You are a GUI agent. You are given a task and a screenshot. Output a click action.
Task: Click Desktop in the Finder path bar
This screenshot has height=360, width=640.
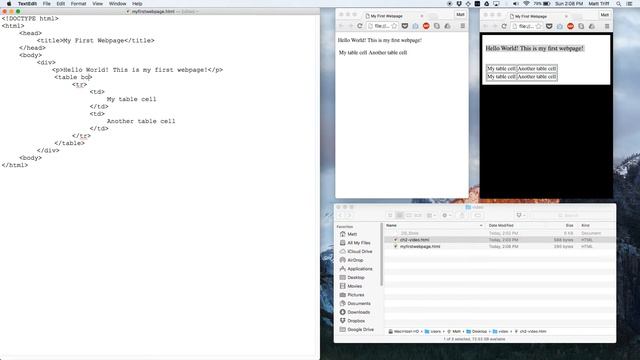click(477, 331)
